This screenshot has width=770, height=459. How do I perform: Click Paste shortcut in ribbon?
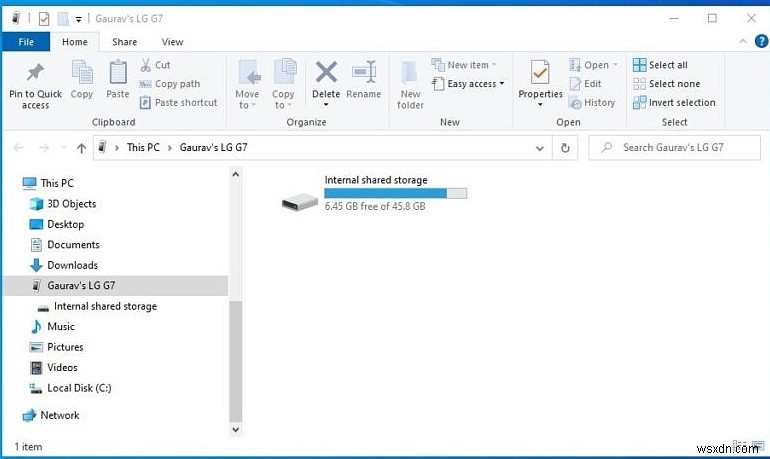[179, 103]
